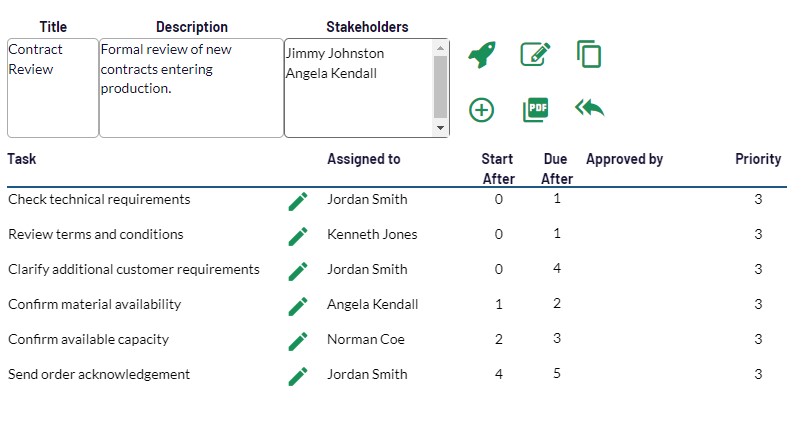Click pencil beside Confirm available capacity

click(x=297, y=340)
